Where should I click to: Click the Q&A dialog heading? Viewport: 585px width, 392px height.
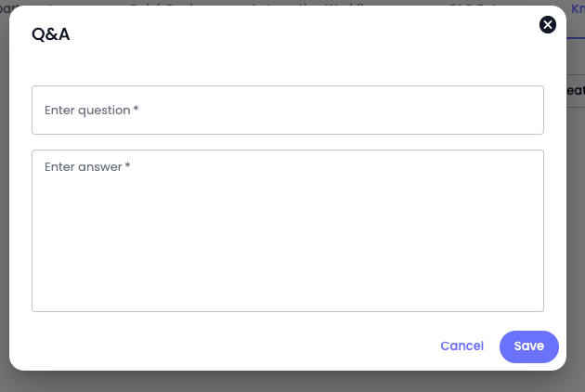(x=51, y=34)
